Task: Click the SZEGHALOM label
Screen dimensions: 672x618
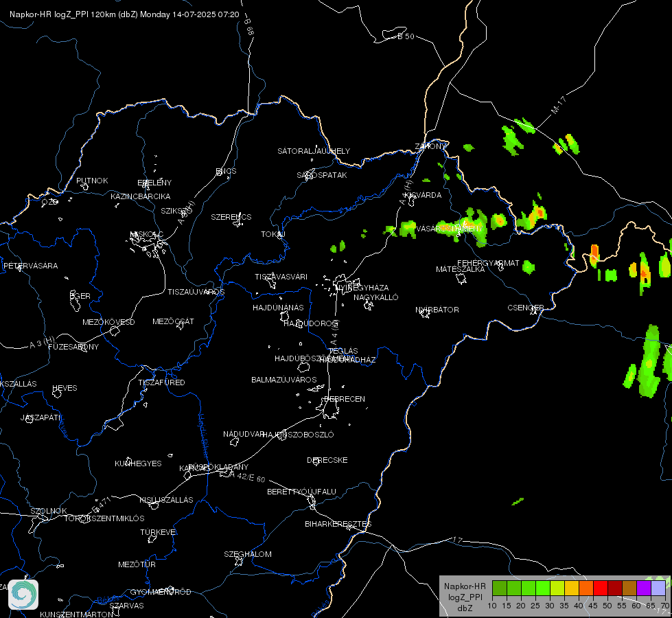Action: [248, 554]
